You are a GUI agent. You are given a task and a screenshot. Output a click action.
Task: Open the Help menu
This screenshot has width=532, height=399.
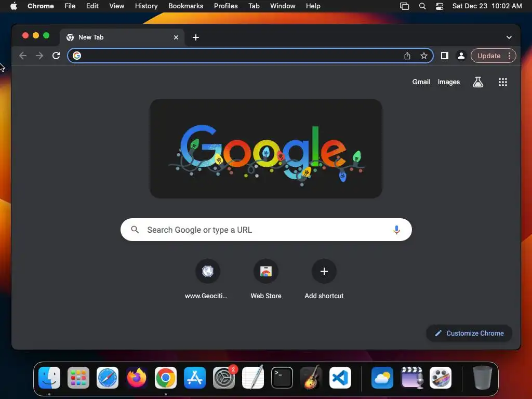[313, 6]
